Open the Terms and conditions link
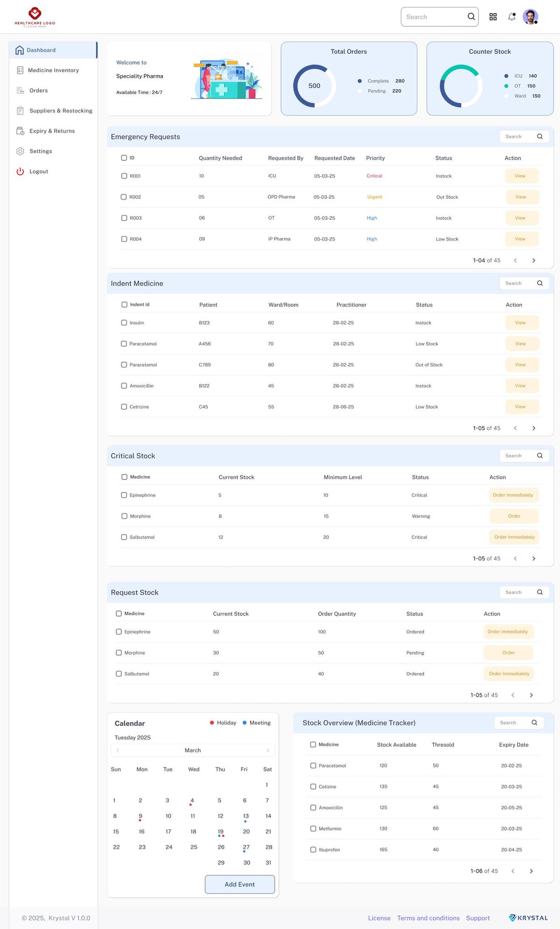 point(428,918)
